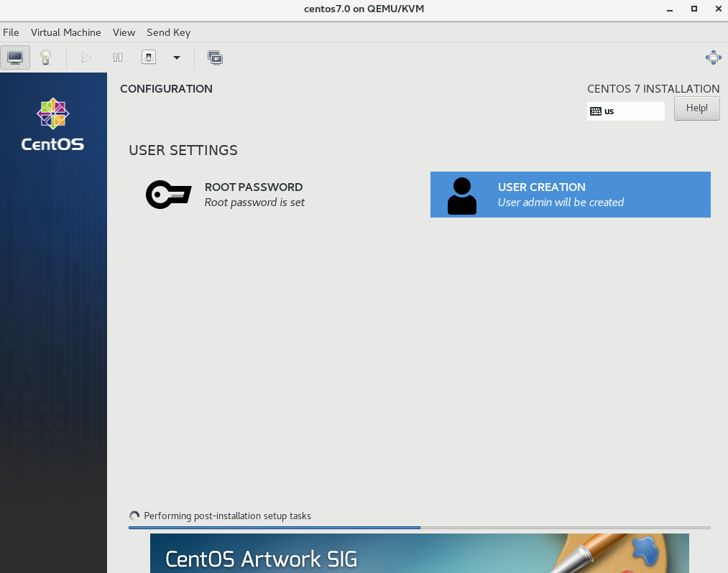This screenshot has width=728, height=573.
Task: Pause the virtual machine
Action: click(x=118, y=57)
